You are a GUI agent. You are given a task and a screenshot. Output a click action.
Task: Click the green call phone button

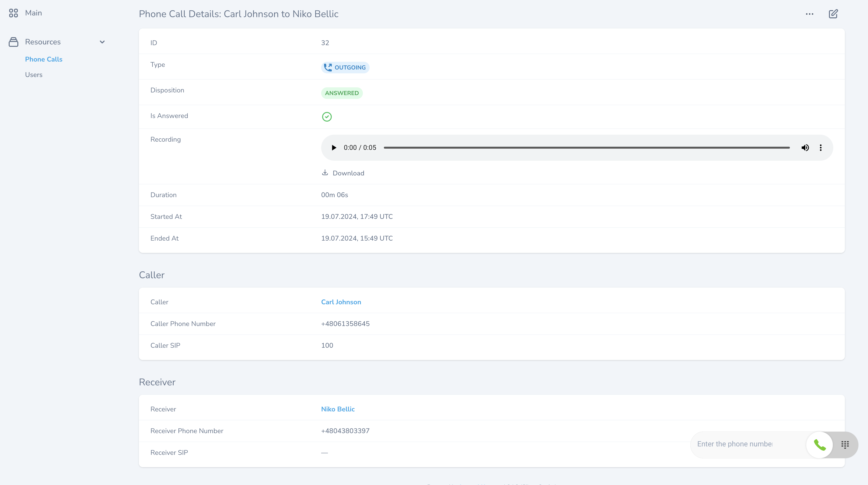pyautogui.click(x=820, y=445)
